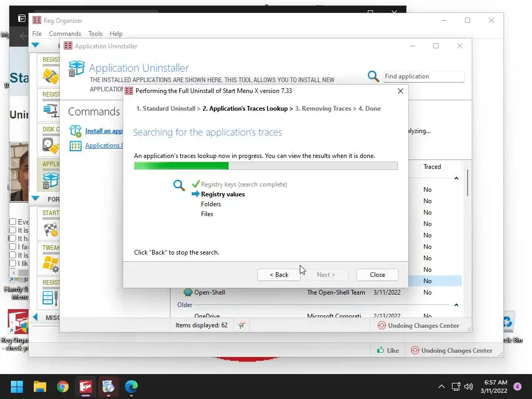The image size is (532, 399).
Task: Click the Reg Organizer desktop shortcut icon
Action: point(17,321)
